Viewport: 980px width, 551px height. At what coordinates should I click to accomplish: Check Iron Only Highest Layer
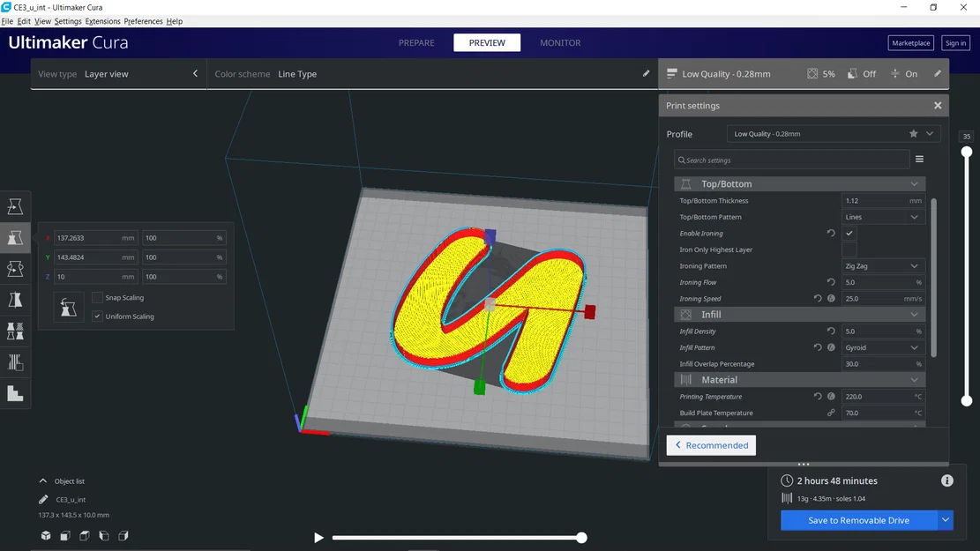(x=849, y=249)
